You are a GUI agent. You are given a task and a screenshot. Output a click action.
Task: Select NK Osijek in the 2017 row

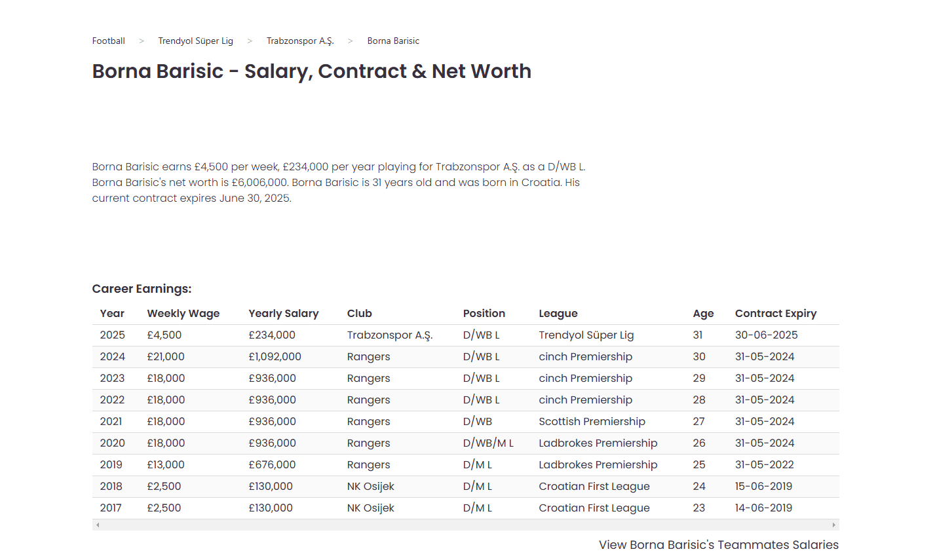(371, 508)
